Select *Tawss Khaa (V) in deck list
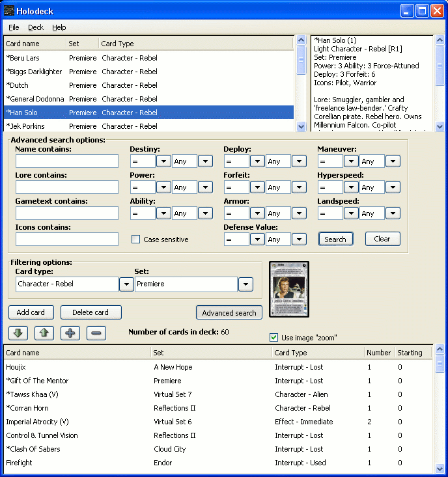 [218, 394]
